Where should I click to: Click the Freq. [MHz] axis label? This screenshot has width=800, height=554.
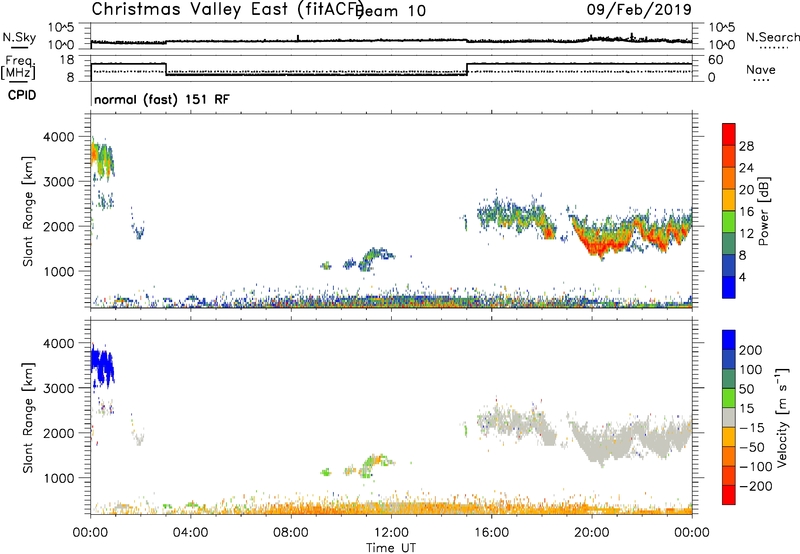(18, 68)
